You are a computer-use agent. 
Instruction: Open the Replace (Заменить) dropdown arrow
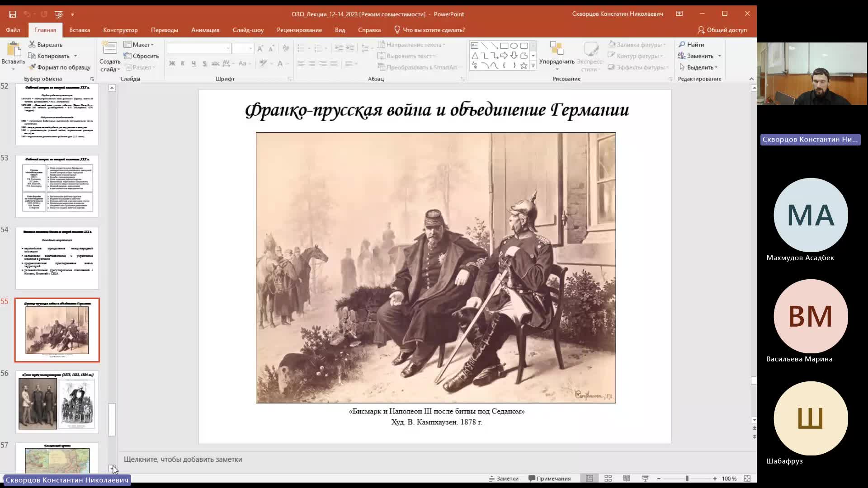click(719, 56)
